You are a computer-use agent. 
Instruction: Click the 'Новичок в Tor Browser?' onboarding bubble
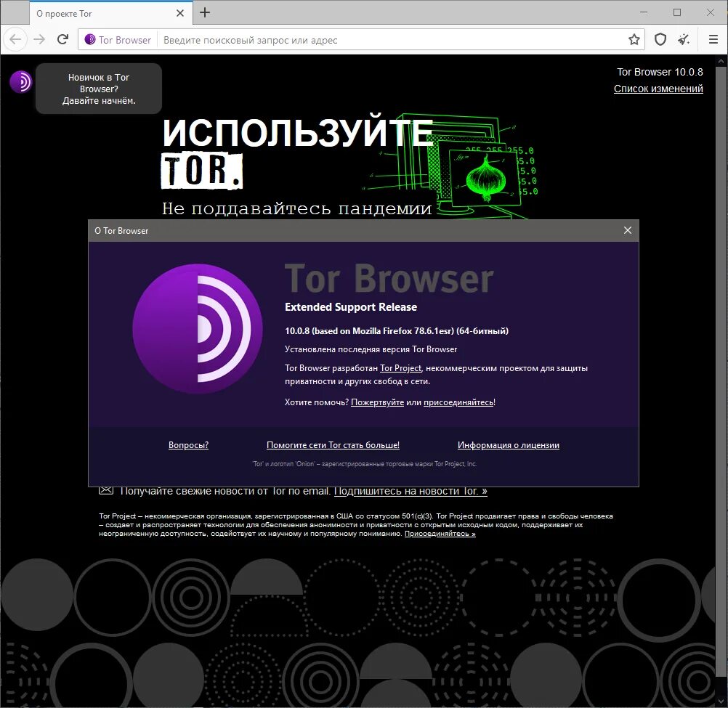pyautogui.click(x=99, y=89)
